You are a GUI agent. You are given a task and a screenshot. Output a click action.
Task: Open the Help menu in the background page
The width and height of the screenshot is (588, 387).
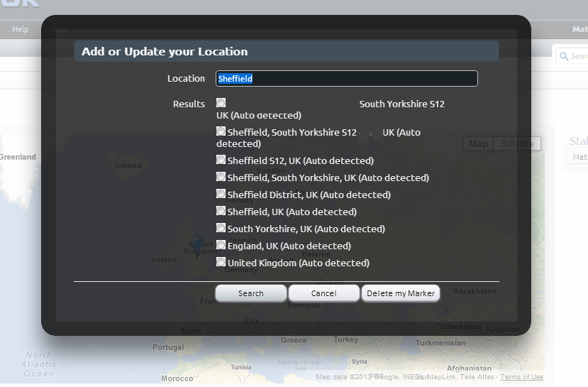(x=21, y=29)
